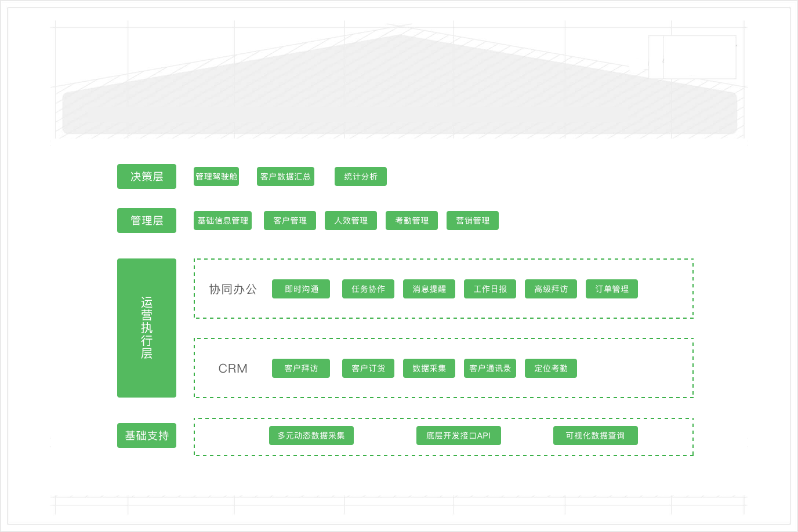Screen dimensions: 798x532
Task: Open 可视化数据查询 module
Action: pos(594,436)
